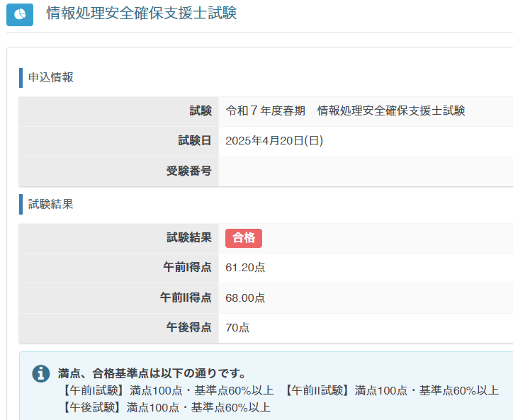Click the 午前I得点 label

pos(187,267)
